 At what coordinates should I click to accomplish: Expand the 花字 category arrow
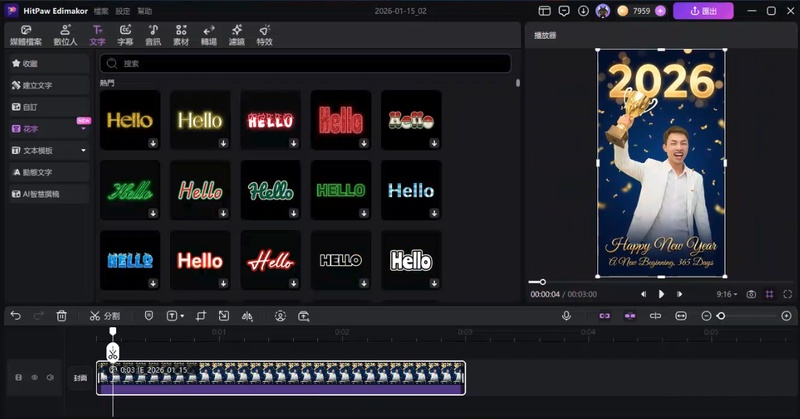84,129
